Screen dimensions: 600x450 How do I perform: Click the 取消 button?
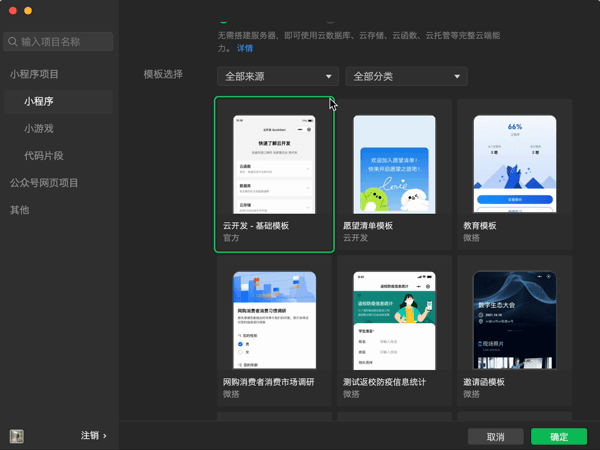click(496, 437)
